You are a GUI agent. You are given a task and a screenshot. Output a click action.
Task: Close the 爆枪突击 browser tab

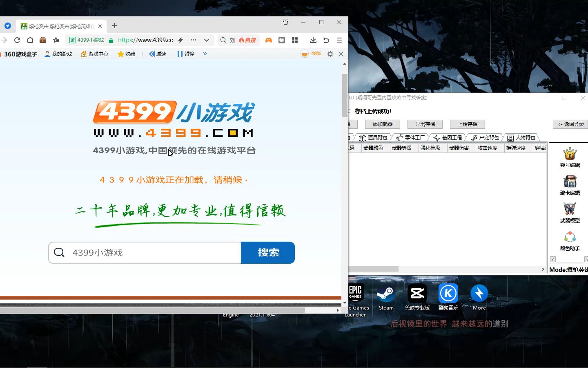[x=100, y=26]
